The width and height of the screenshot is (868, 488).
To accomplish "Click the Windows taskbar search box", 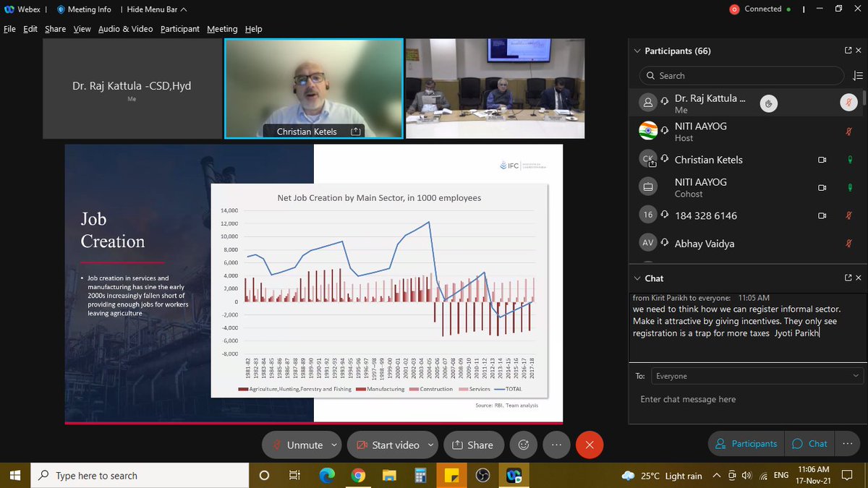I will tap(138, 475).
